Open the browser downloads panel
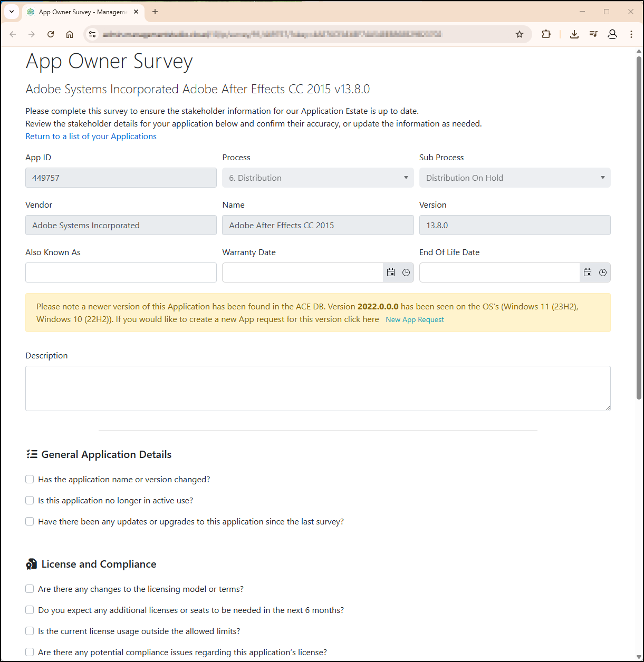Screen dimensions: 644x662 pos(574,34)
